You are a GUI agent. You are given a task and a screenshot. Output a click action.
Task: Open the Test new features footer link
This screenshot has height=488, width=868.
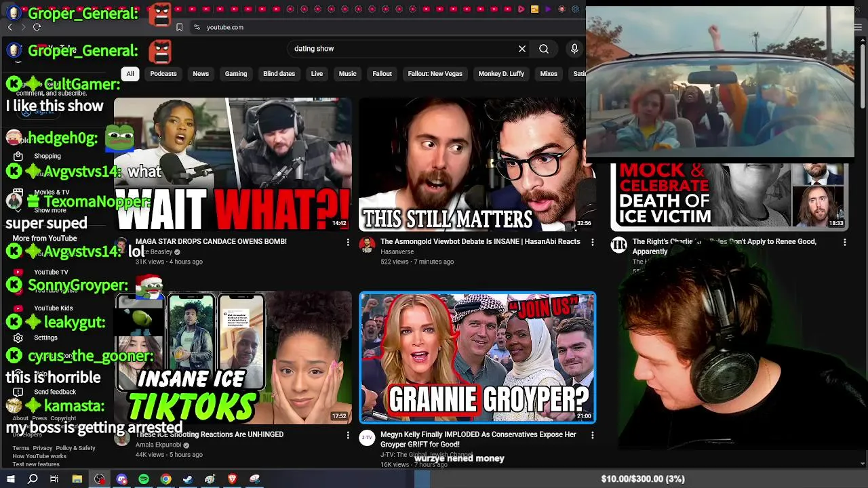(x=36, y=464)
